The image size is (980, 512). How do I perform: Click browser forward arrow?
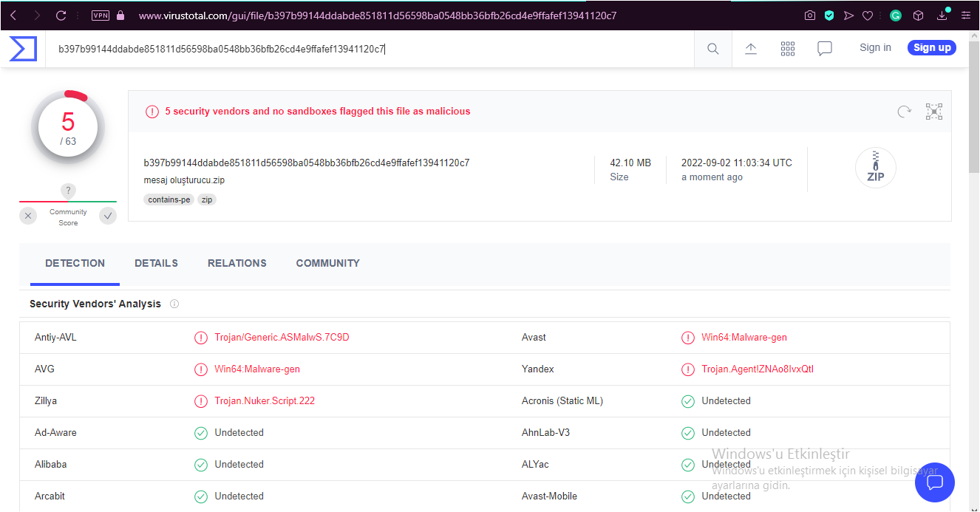tap(37, 15)
